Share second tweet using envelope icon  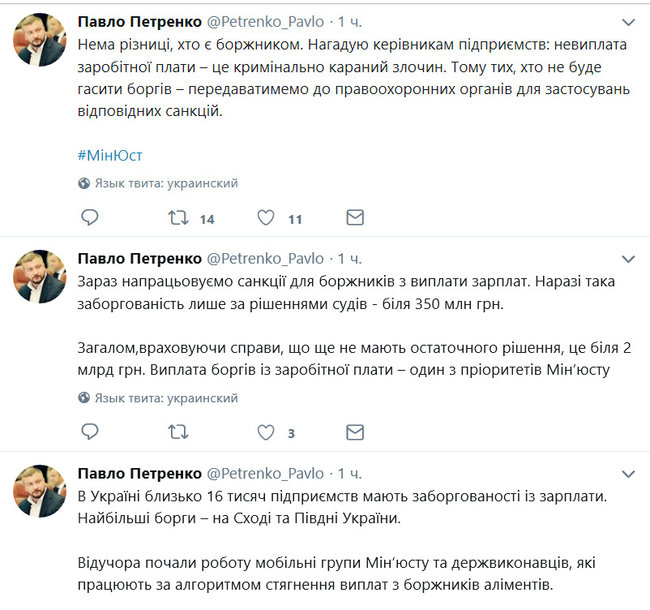point(354,432)
